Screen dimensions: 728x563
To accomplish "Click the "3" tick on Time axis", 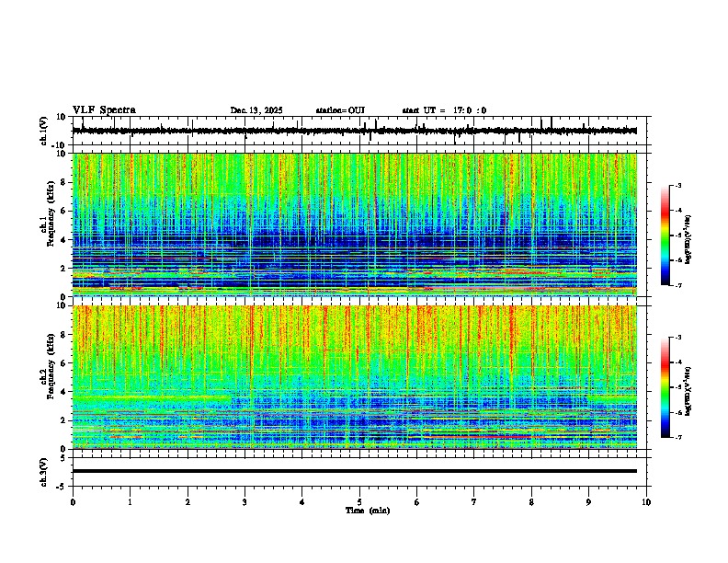I will [245, 502].
